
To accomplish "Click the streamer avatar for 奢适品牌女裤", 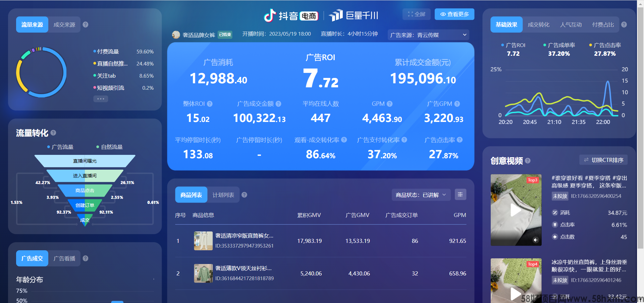I will pos(176,35).
